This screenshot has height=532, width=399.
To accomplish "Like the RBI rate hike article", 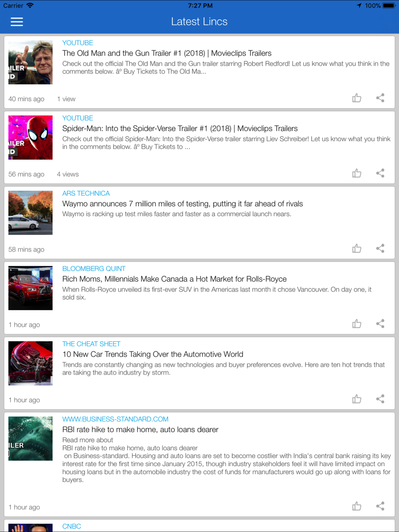I will [x=357, y=506].
